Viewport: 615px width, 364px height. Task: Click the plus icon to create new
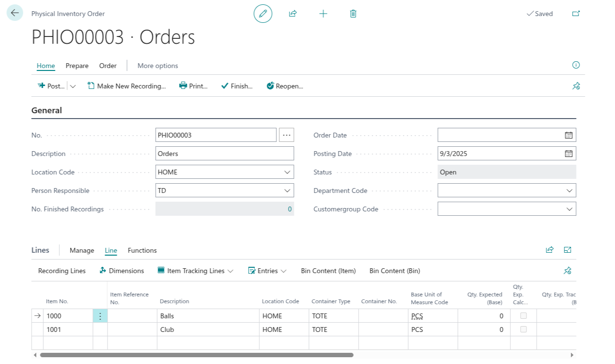(323, 14)
